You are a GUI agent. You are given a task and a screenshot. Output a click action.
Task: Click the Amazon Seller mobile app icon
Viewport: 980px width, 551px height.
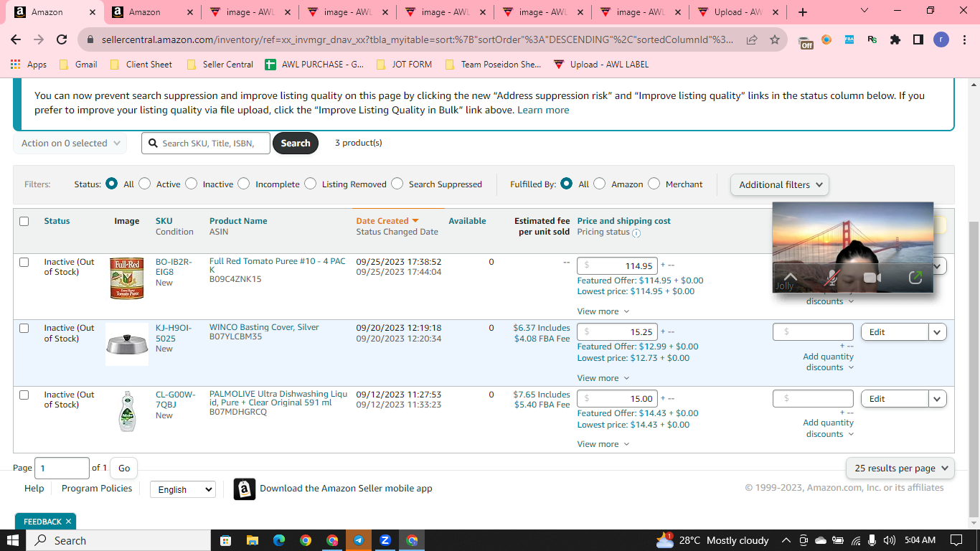click(x=245, y=489)
